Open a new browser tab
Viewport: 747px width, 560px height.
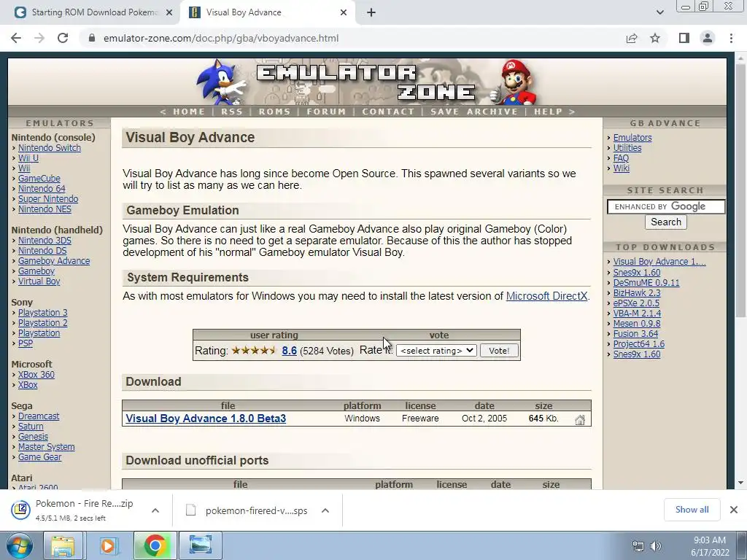371,12
